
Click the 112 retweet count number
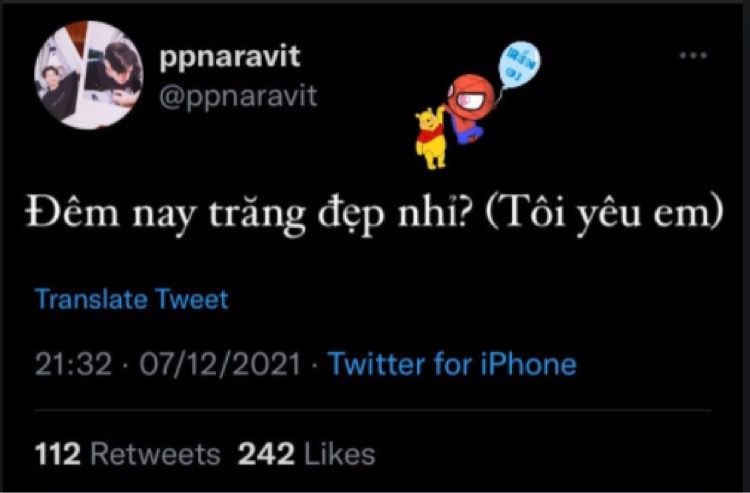(x=57, y=454)
